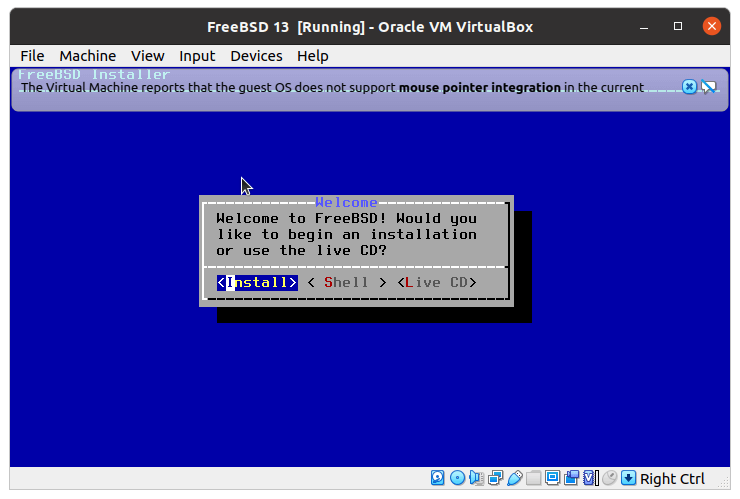This screenshot has height=499, width=740.
Task: Click the Right Ctrl host key label
Action: (x=672, y=479)
